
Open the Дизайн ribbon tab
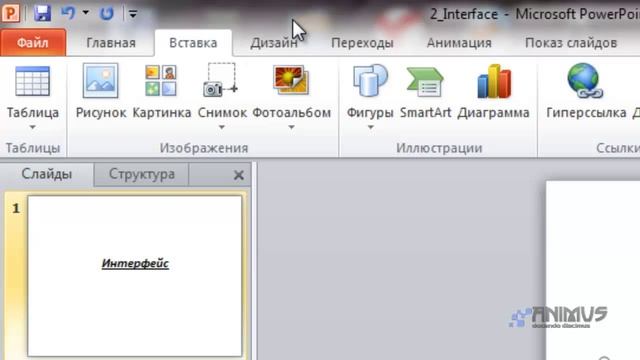point(273,42)
